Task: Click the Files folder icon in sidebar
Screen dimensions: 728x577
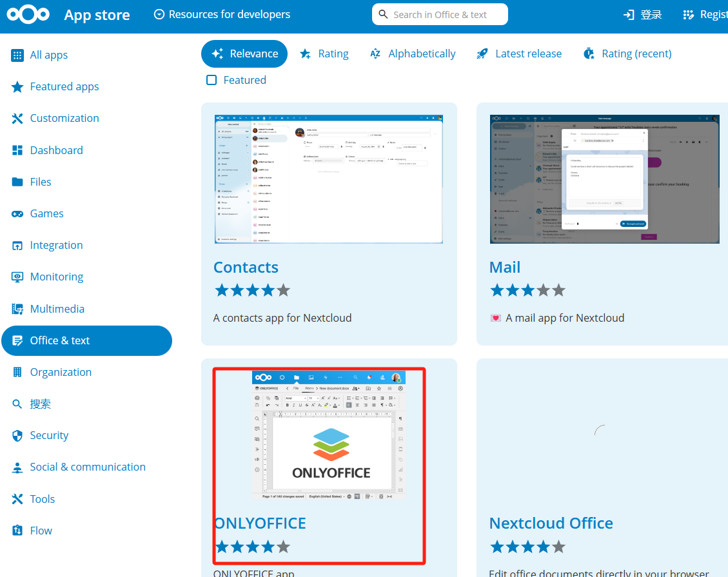Action: 17,182
